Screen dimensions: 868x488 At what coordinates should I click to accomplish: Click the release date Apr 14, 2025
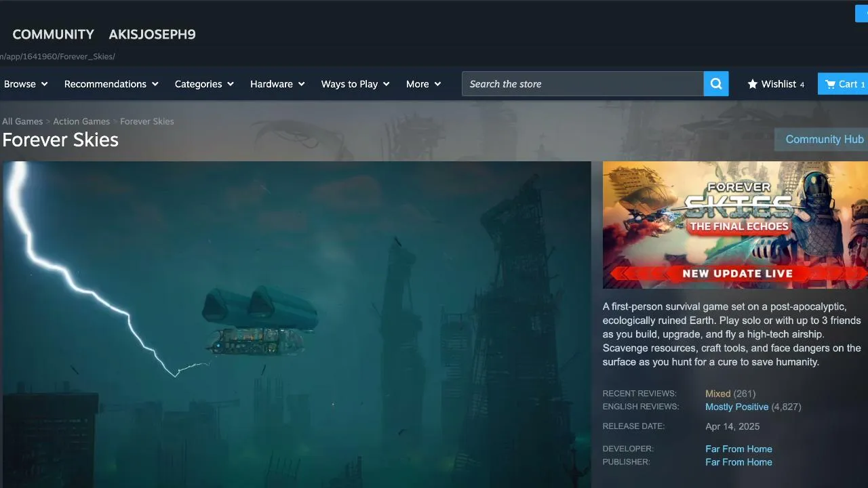click(732, 427)
